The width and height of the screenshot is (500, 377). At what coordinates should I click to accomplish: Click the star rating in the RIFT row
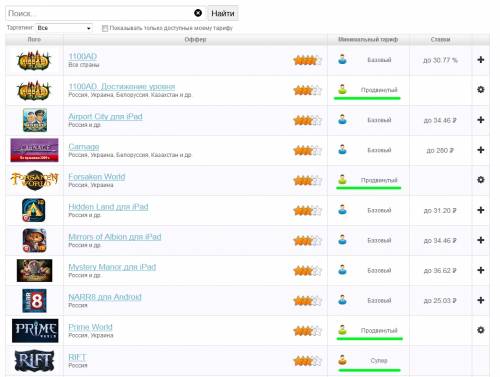tap(307, 361)
